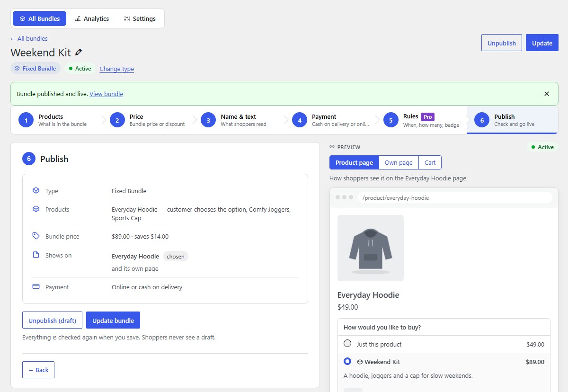Click the eye icon next to PREVIEW

[332, 147]
